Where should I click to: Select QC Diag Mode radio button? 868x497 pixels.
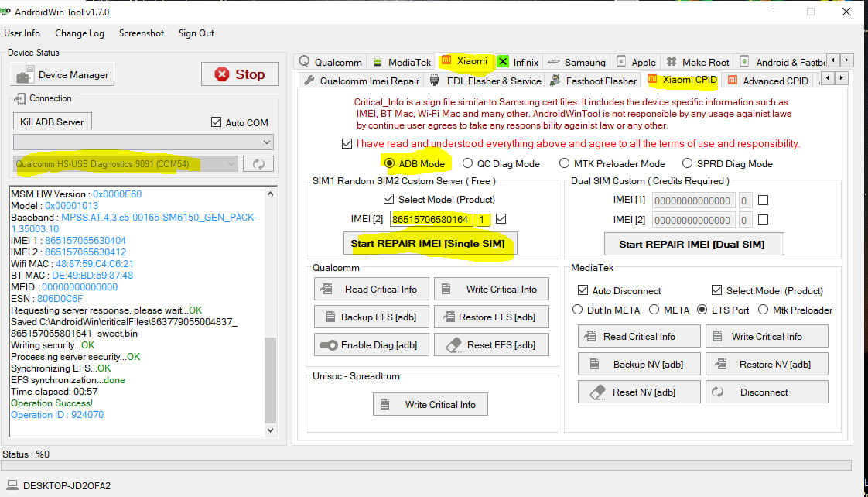point(468,163)
